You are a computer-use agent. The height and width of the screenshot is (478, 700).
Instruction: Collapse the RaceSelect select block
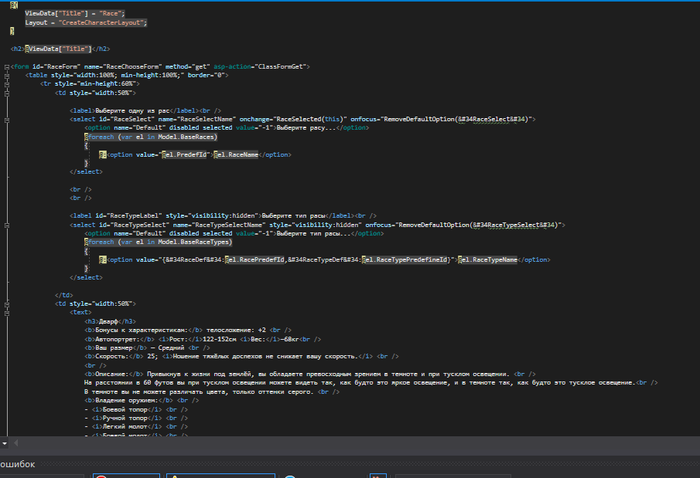6,118
